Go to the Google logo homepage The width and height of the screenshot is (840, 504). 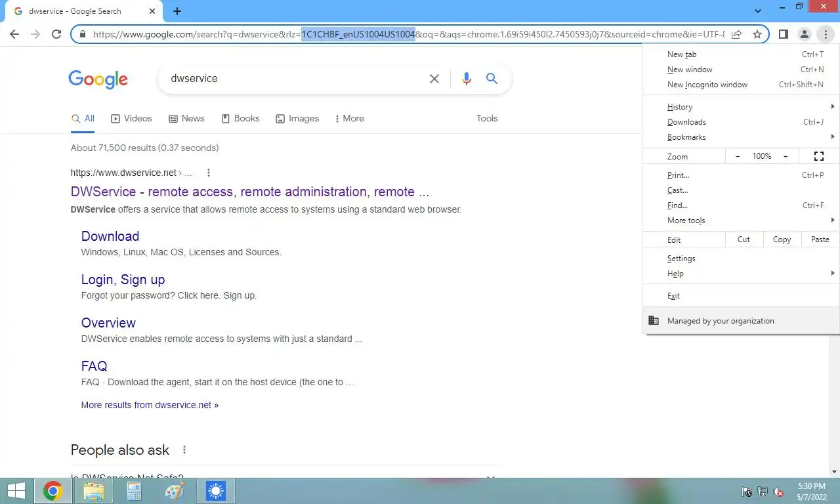click(x=98, y=79)
